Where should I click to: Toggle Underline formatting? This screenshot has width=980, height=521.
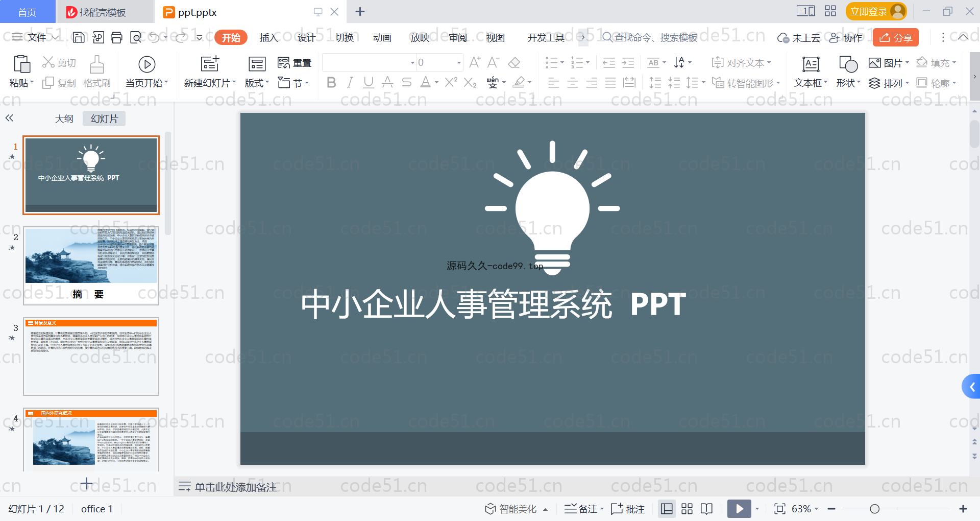[369, 82]
